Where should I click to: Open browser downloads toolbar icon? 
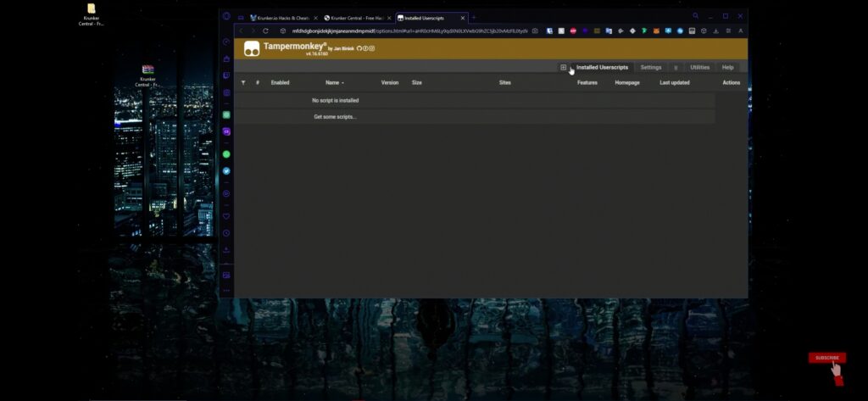715,31
